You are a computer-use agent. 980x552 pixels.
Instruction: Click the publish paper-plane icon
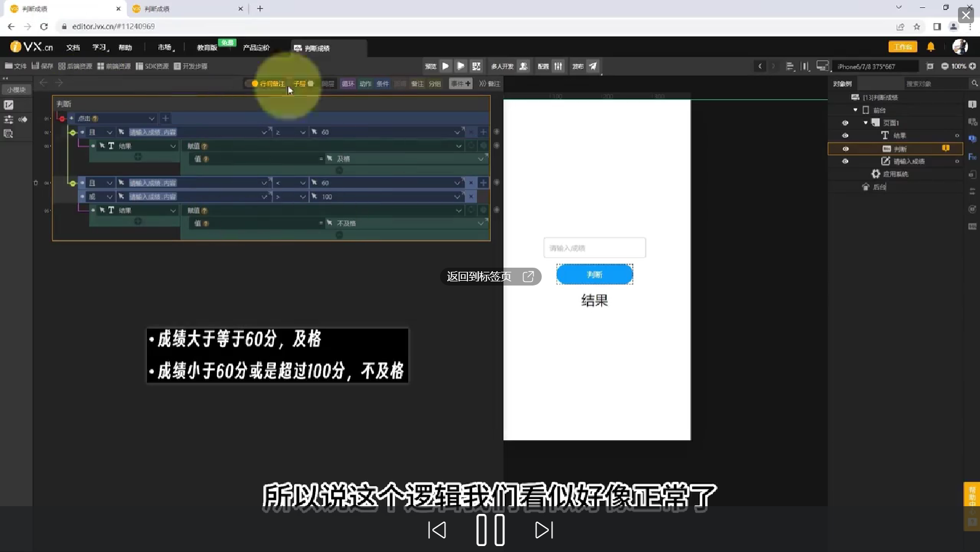click(x=593, y=66)
